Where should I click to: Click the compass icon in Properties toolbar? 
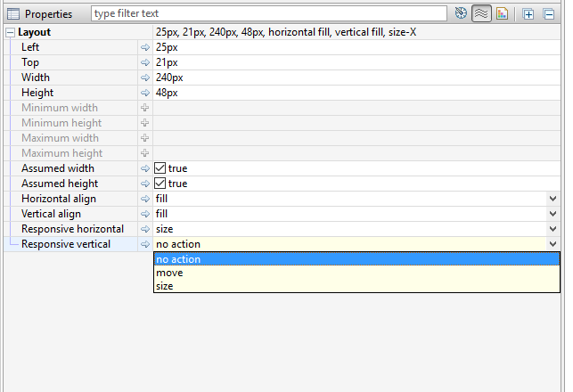click(461, 13)
